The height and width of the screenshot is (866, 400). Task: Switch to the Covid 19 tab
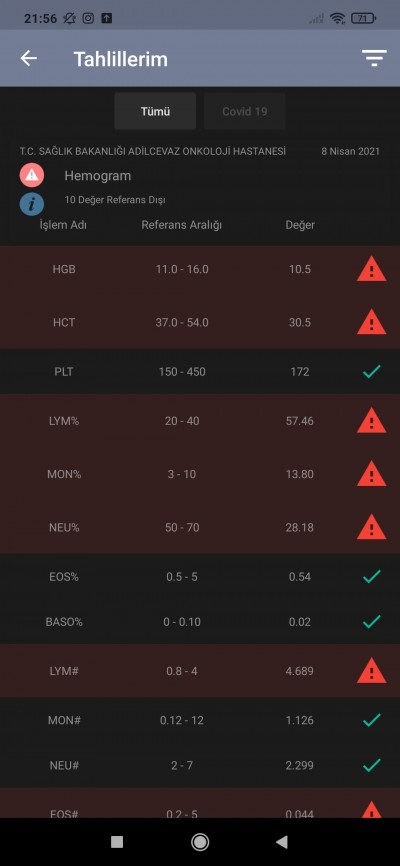tap(245, 111)
